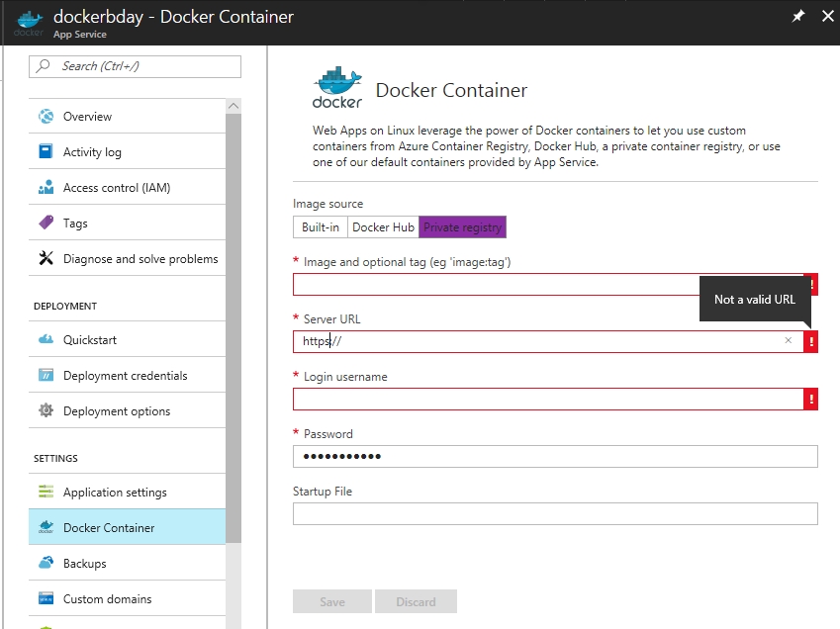
Task: Click the Backups cloud icon
Action: pyautogui.click(x=47, y=563)
